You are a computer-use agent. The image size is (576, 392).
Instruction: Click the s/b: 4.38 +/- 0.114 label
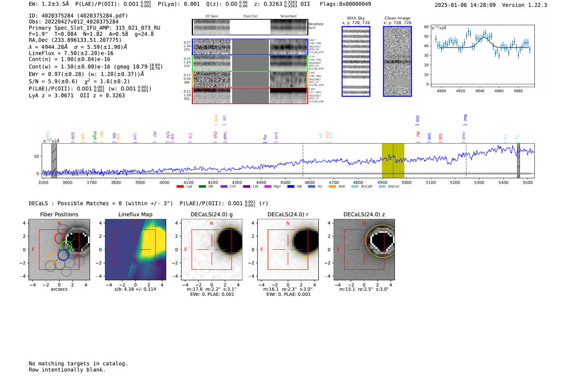click(x=135, y=289)
